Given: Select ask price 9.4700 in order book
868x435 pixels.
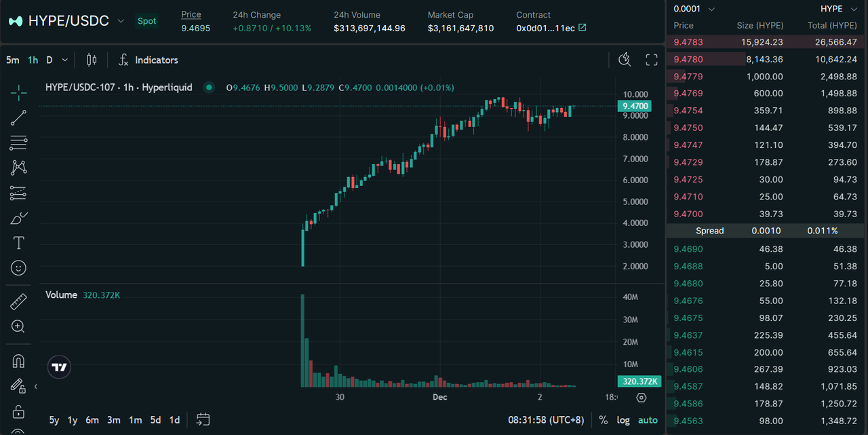Looking at the screenshot, I should tap(688, 214).
